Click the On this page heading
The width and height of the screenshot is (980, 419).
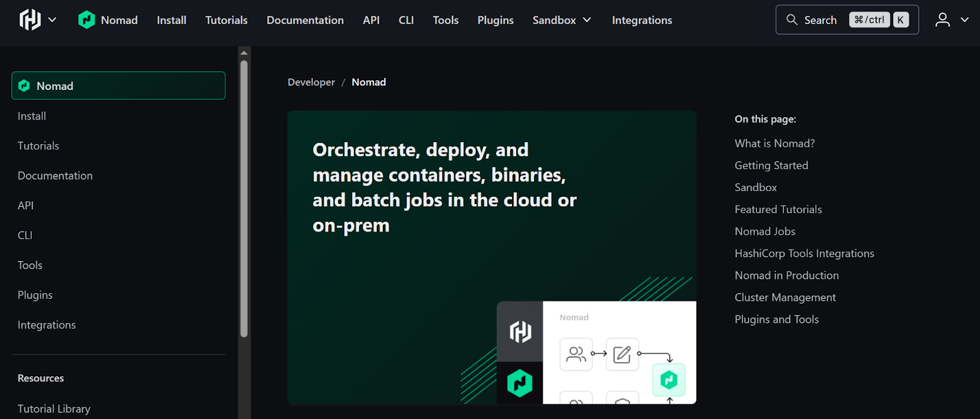click(x=766, y=119)
